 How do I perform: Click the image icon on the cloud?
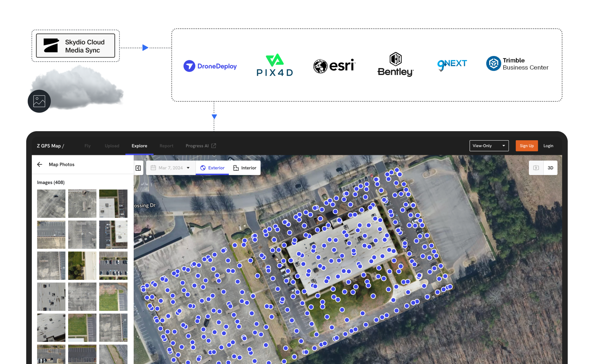click(39, 101)
